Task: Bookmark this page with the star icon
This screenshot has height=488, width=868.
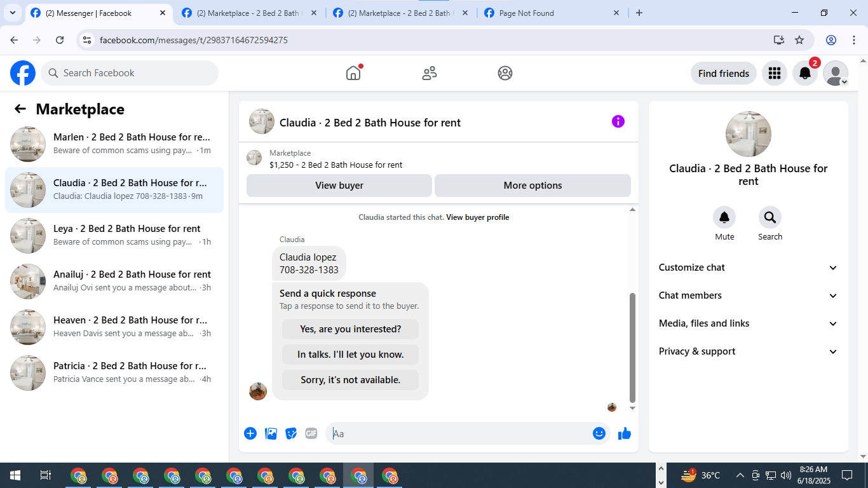Action: (x=799, y=40)
